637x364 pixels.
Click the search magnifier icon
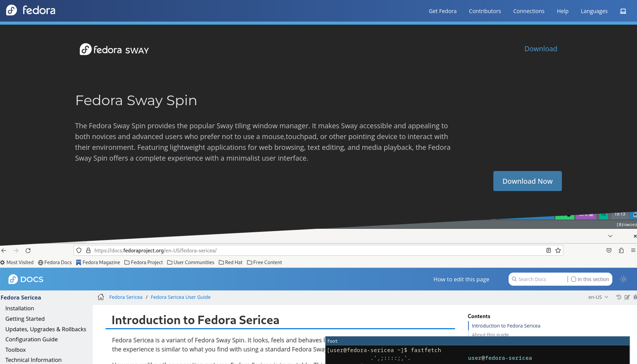point(514,279)
